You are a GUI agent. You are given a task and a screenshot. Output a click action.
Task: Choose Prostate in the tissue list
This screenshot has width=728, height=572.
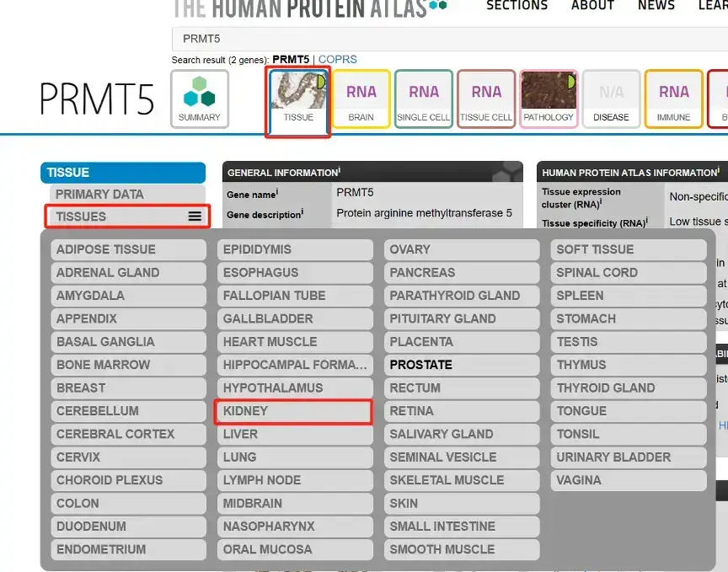tap(460, 365)
